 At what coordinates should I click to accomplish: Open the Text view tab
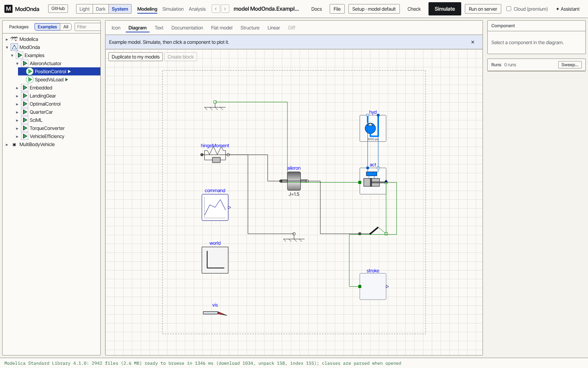159,28
